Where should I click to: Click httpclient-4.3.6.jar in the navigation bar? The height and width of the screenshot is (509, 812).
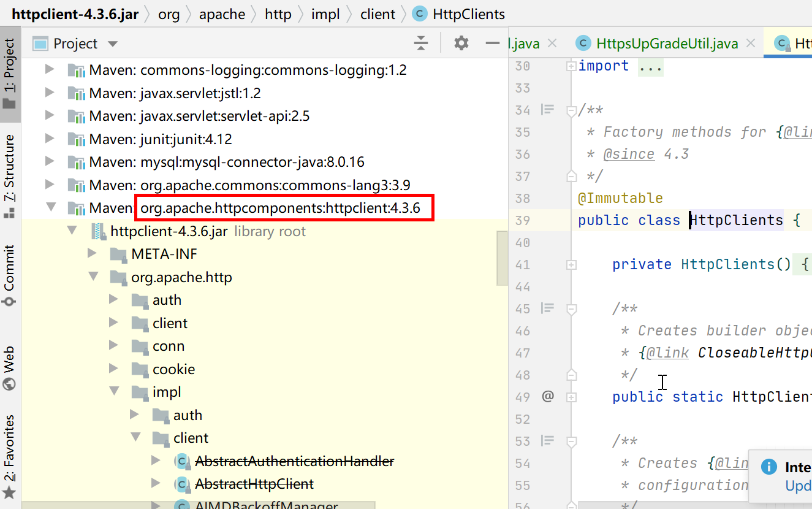75,13
